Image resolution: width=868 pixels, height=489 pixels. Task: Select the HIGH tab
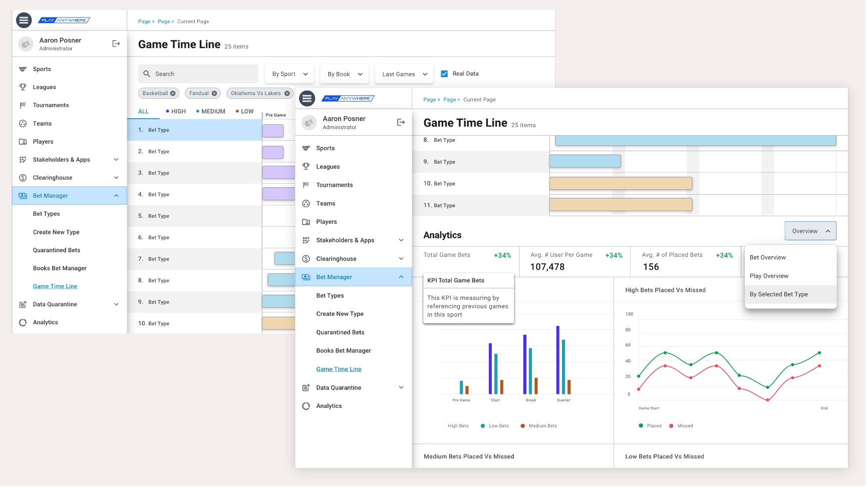point(176,112)
